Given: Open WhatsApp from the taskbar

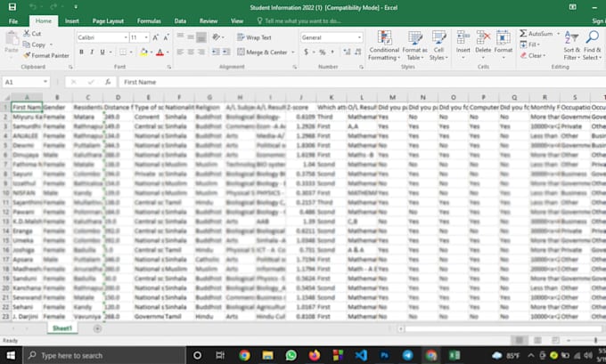Looking at the screenshot, I should coord(291,355).
